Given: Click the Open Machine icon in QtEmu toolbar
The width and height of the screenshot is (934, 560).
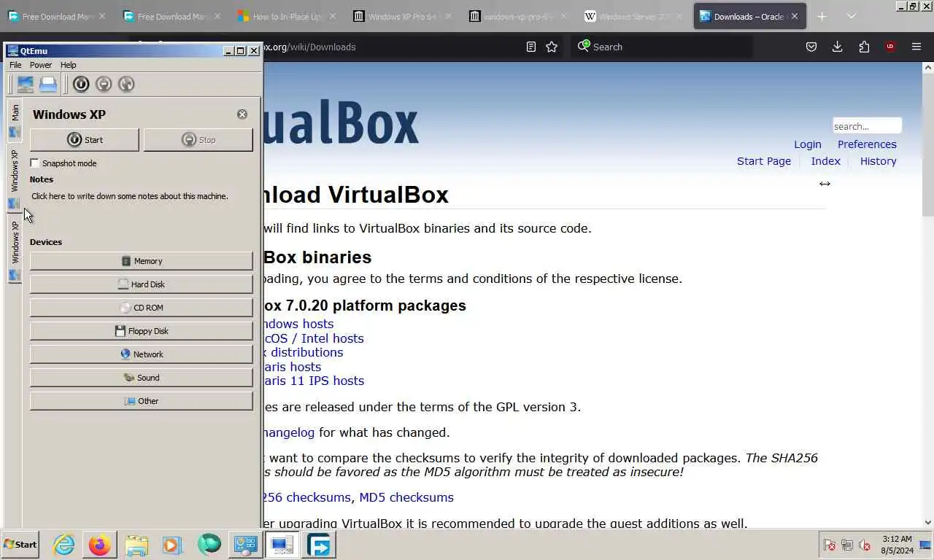Looking at the screenshot, I should click(48, 84).
